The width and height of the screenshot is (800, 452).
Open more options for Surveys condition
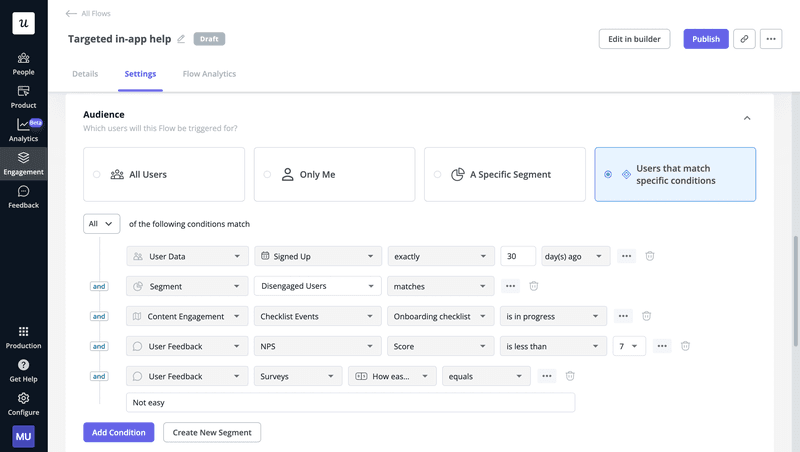(x=546, y=376)
